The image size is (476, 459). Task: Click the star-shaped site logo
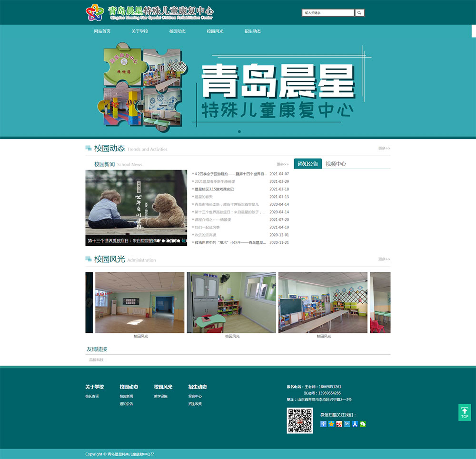point(94,12)
